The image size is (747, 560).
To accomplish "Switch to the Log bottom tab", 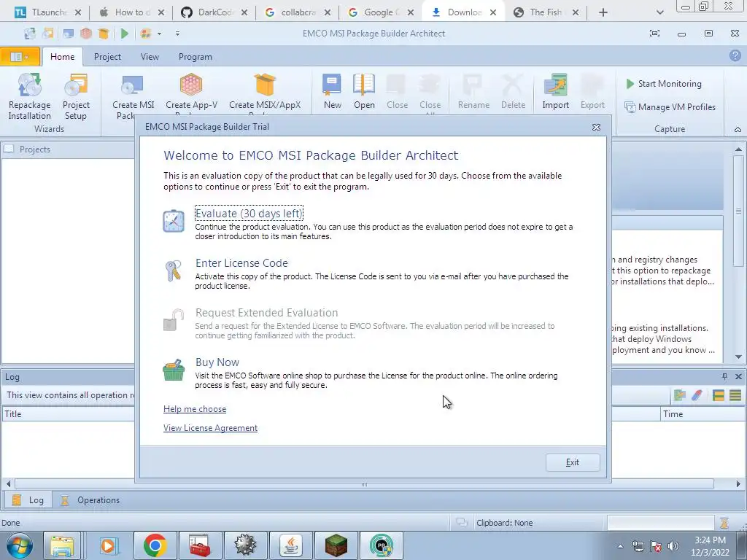I will 28,500.
